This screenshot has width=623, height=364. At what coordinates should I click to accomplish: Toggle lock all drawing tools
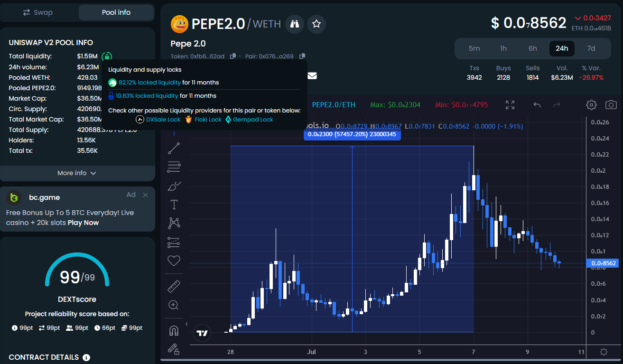pyautogui.click(x=174, y=349)
